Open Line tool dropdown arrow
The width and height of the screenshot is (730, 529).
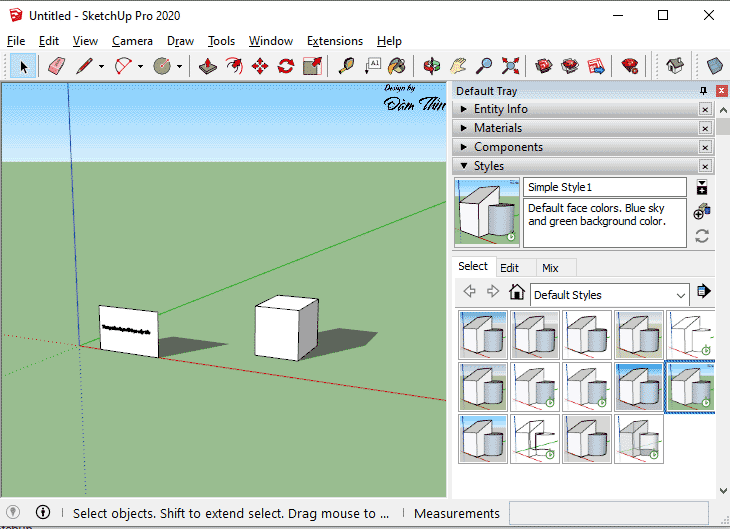[x=101, y=67]
